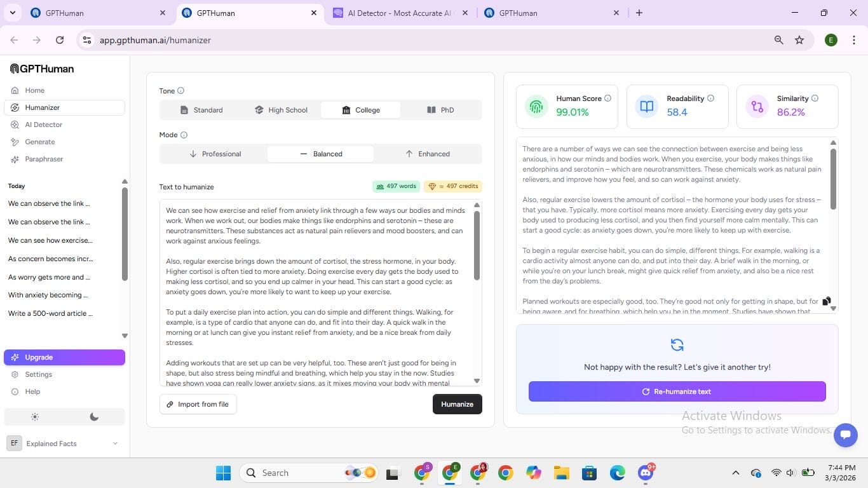Click the Similarity compare icon
The width and height of the screenshot is (868, 488).
[x=757, y=106]
